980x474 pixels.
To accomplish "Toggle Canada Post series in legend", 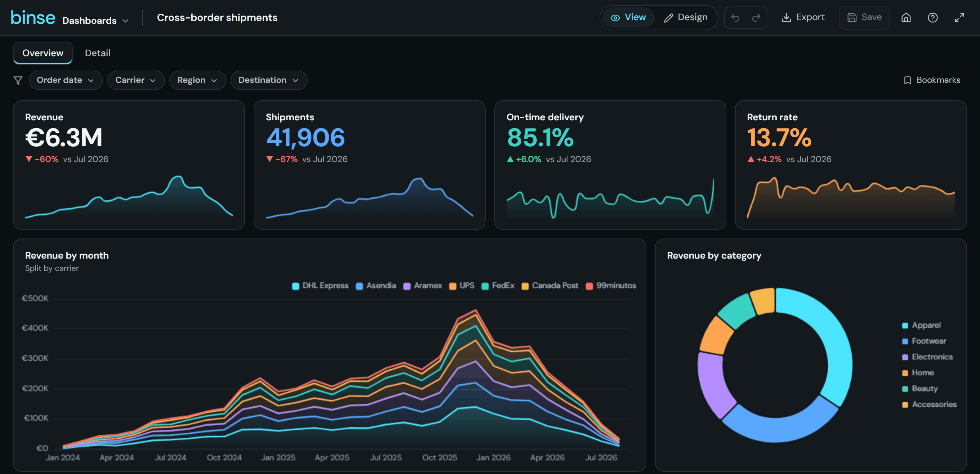I will click(x=550, y=286).
